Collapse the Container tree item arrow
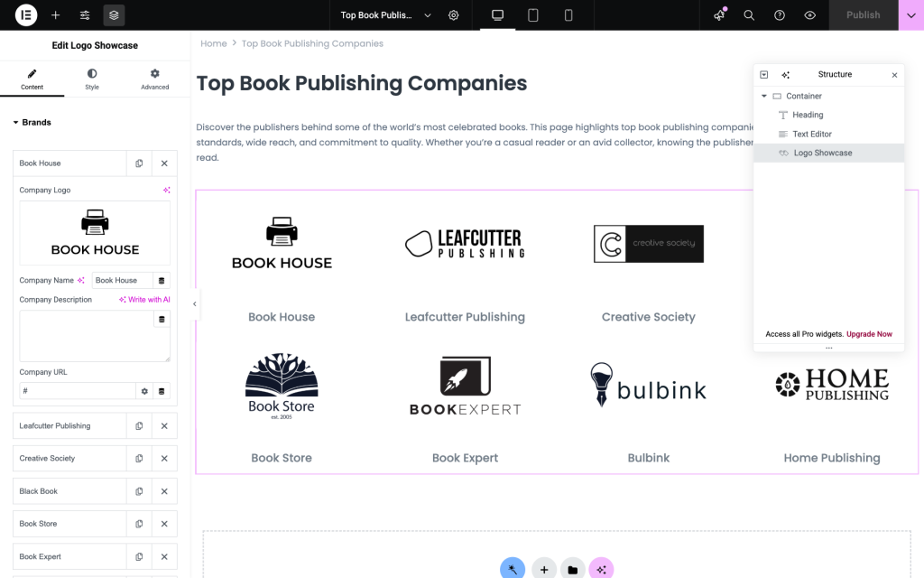The width and height of the screenshot is (924, 578). pos(764,96)
